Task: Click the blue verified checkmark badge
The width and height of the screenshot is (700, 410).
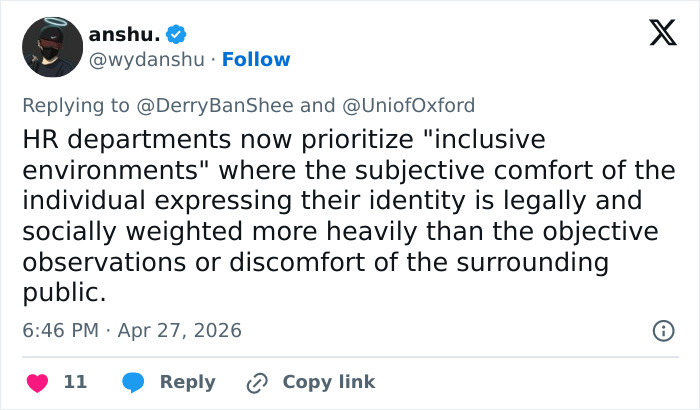Action: click(176, 35)
